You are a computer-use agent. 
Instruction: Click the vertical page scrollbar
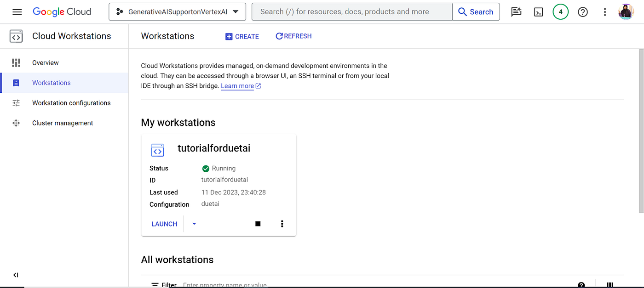pos(641,131)
